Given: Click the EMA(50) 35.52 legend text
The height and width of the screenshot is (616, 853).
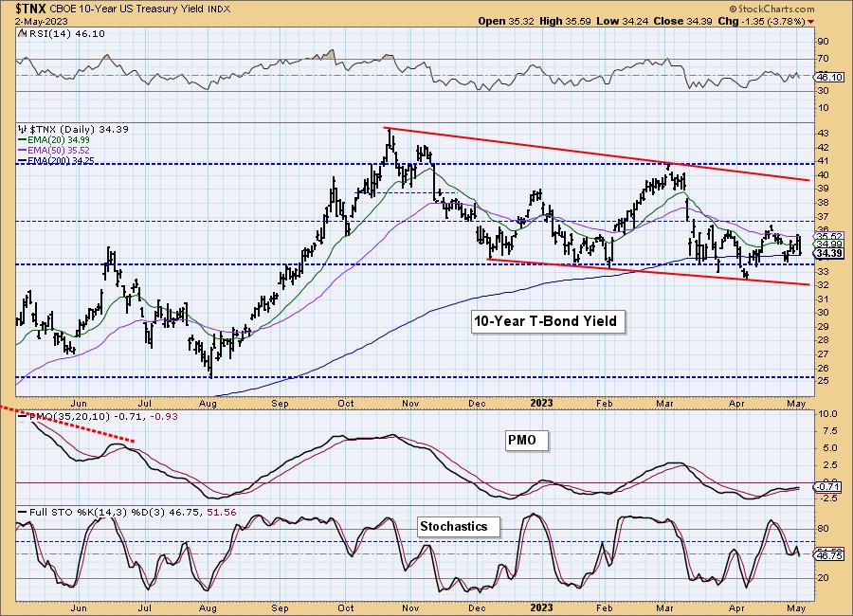Looking at the screenshot, I should (58, 150).
